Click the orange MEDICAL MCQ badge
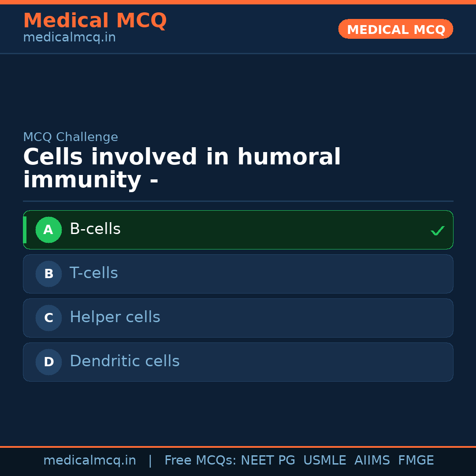The image size is (476, 476). pos(395,29)
